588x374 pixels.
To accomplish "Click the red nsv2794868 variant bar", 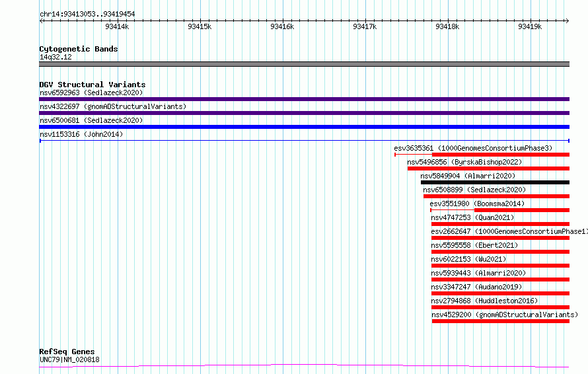I will pyautogui.click(x=501, y=307).
